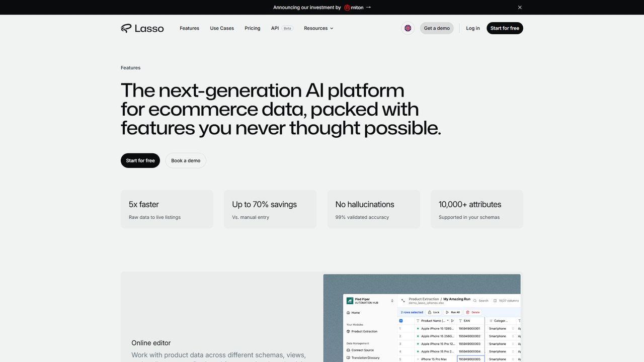The height and width of the screenshot is (362, 644).
Task: Click the No hallucinations stat card
Action: point(373,209)
